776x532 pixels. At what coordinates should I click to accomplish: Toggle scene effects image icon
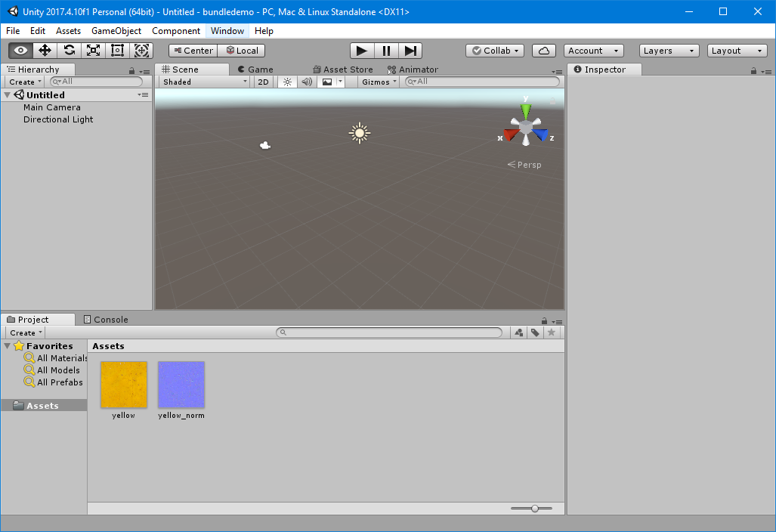(327, 82)
